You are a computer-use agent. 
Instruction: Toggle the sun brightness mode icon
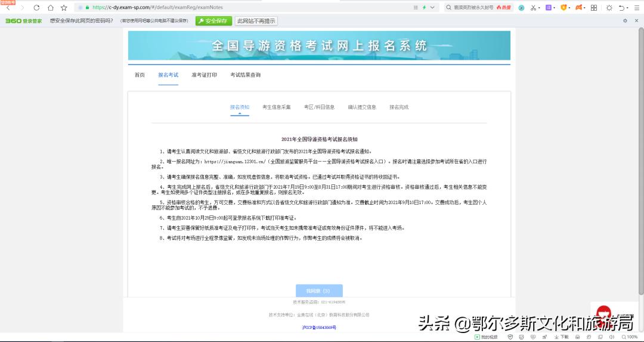tap(609, 8)
